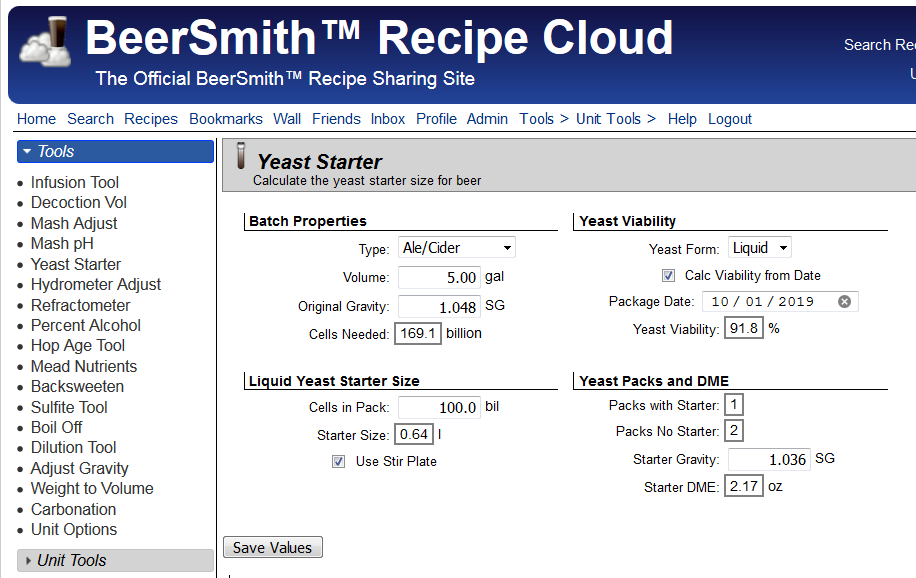Open the Mash pH tool
This screenshot has width=916, height=578.
point(62,243)
